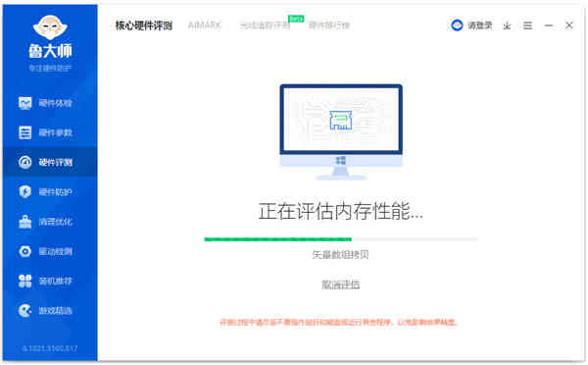This screenshot has width=588, height=365.
Task: Click the blue login avatar icon
Action: tap(457, 26)
